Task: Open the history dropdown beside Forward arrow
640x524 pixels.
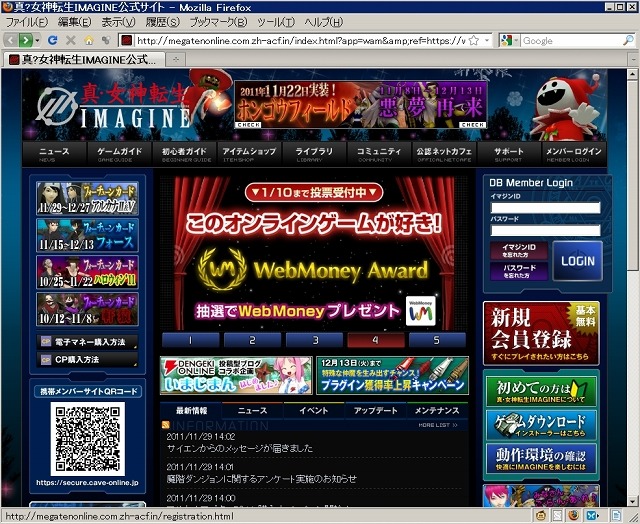Action: point(37,40)
